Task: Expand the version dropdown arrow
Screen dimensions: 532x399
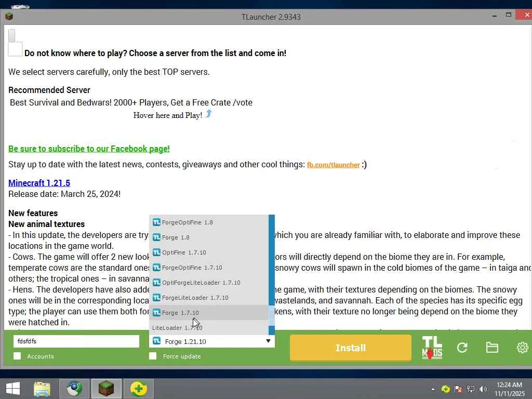Action: point(268,341)
